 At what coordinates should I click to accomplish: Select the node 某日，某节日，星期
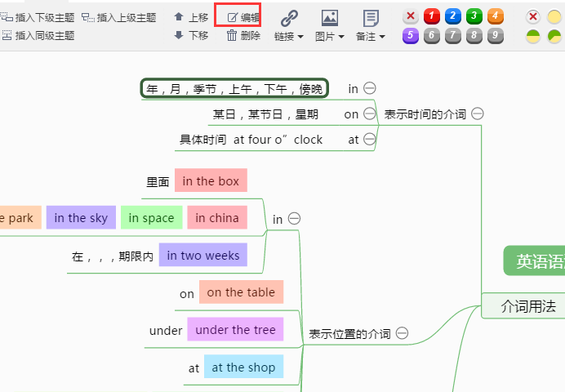click(x=265, y=114)
